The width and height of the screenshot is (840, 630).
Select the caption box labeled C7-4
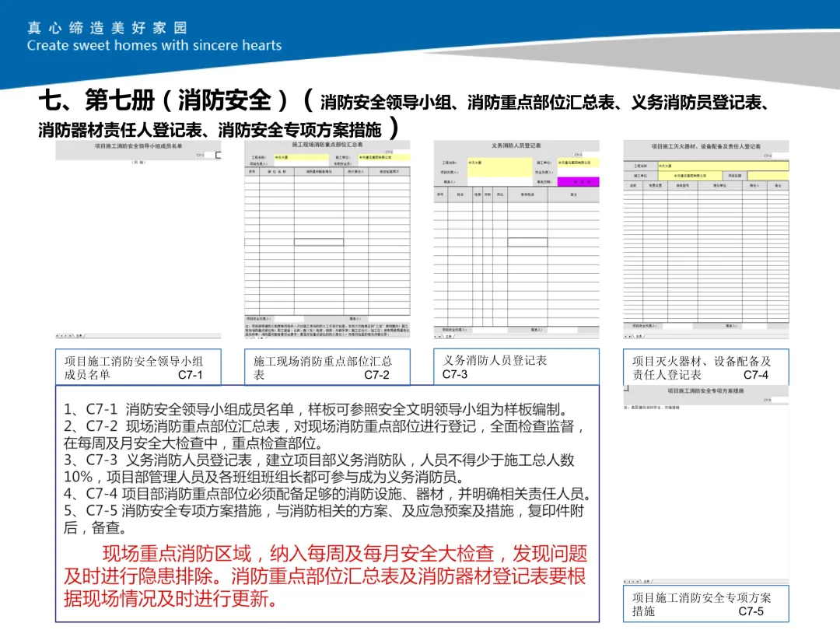tap(706, 367)
